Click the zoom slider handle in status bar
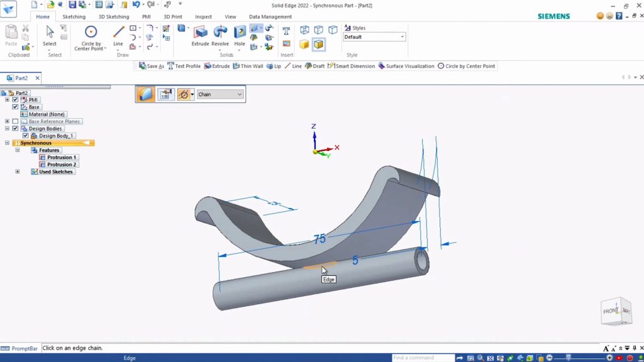This screenshot has height=362, width=644. point(569,358)
